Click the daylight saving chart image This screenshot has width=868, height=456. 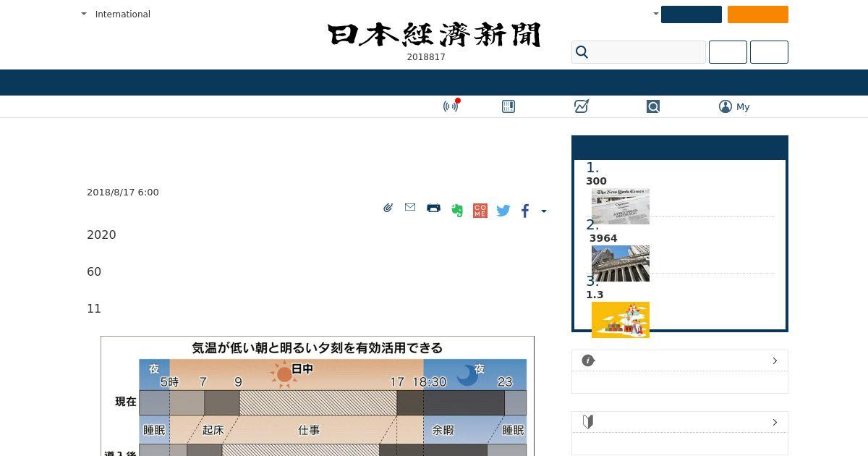click(318, 396)
